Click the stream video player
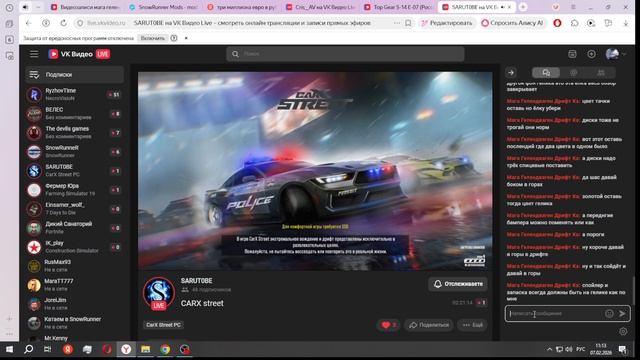Viewport: 640px width, 360px height. click(315, 171)
